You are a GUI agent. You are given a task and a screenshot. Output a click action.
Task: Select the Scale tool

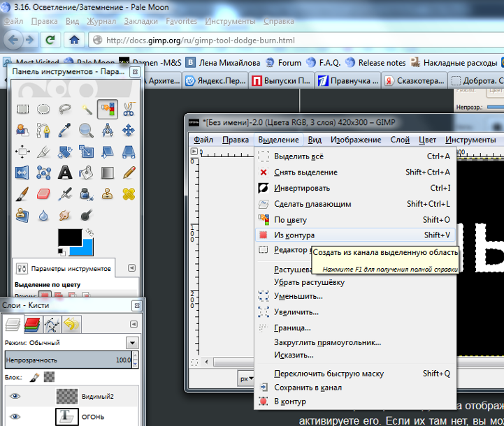(86, 152)
